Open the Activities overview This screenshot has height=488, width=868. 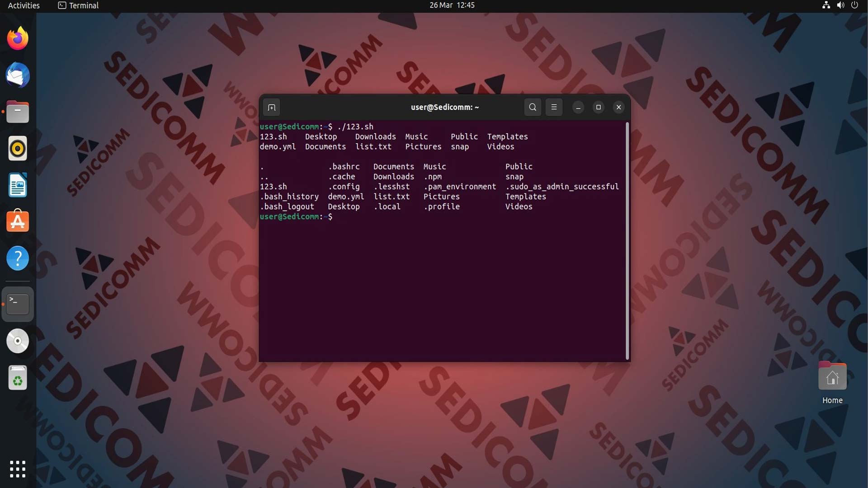24,5
